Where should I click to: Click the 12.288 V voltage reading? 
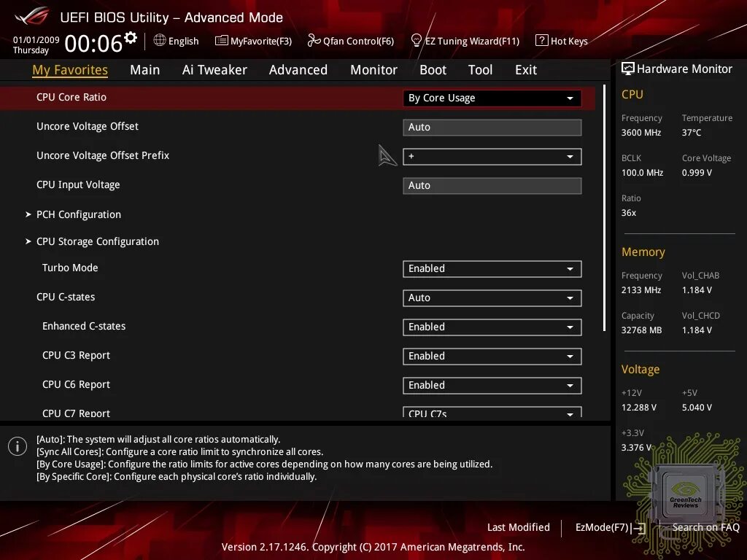[x=639, y=408]
